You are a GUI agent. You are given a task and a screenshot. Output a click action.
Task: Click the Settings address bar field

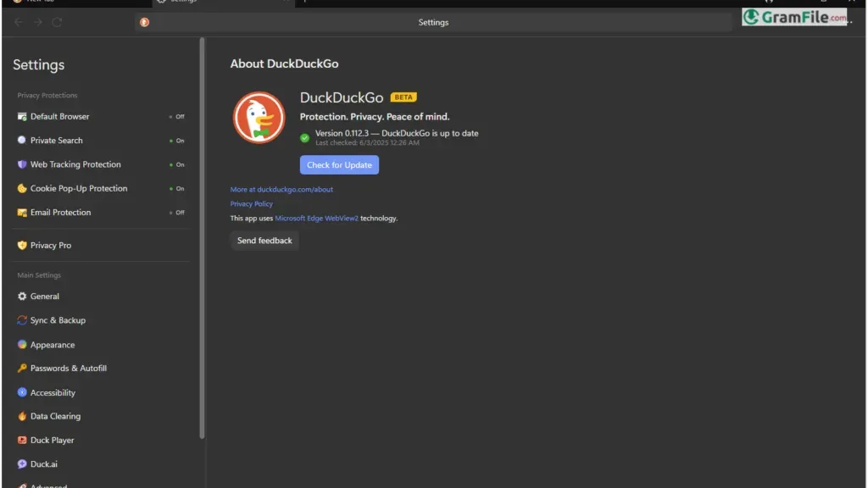(x=433, y=22)
